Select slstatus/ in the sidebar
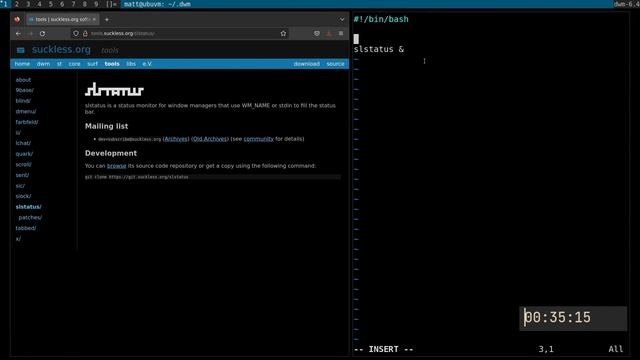640x360 pixels. pyautogui.click(x=29, y=207)
